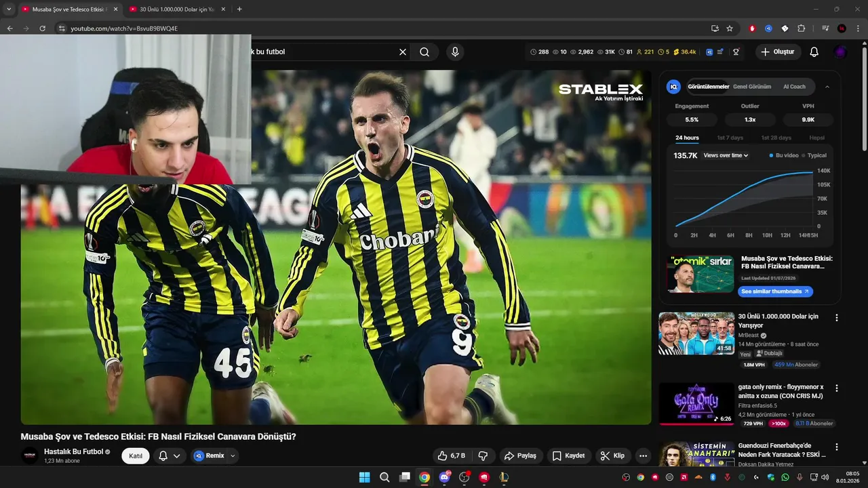Open the MrBeast 30 Ünlü video thumbnail

coord(696,333)
